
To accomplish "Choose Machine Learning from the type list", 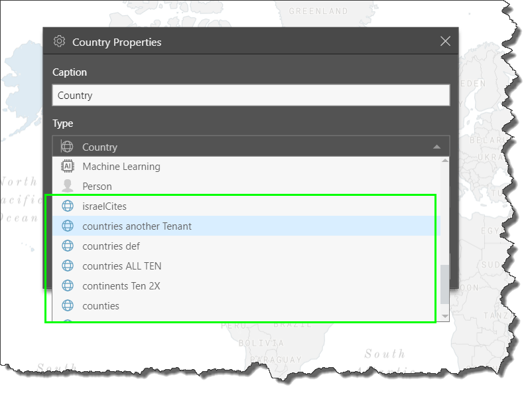I will (x=121, y=167).
